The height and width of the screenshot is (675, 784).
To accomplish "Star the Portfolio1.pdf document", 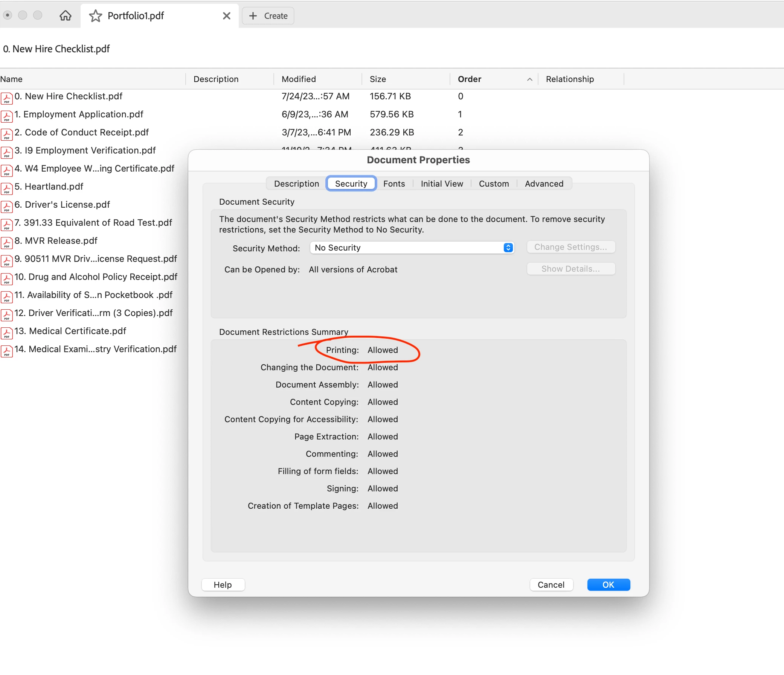I will pyautogui.click(x=95, y=16).
